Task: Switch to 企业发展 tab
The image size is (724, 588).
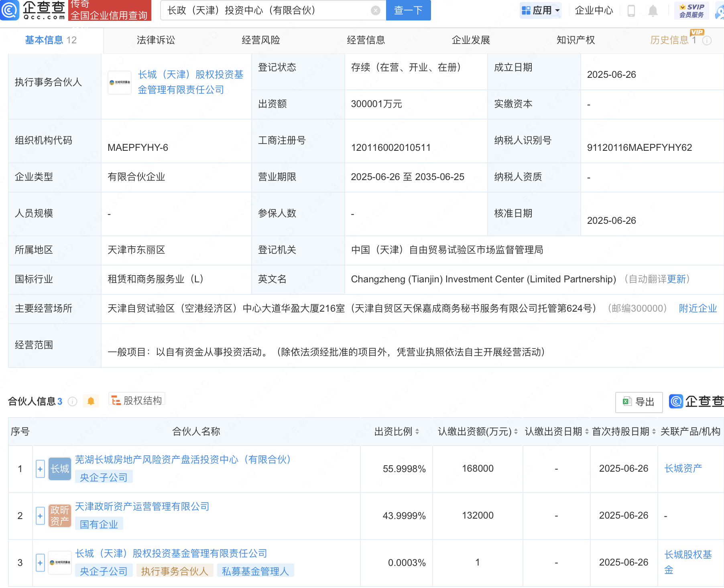Action: (471, 40)
